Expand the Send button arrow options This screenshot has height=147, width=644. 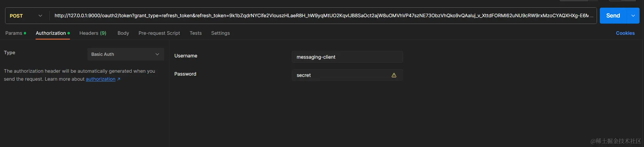[633, 16]
